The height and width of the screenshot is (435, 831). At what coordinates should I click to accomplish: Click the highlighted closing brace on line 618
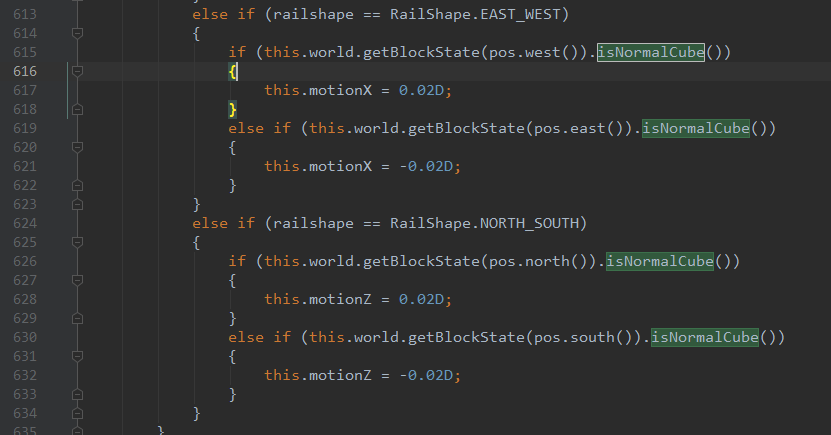232,110
